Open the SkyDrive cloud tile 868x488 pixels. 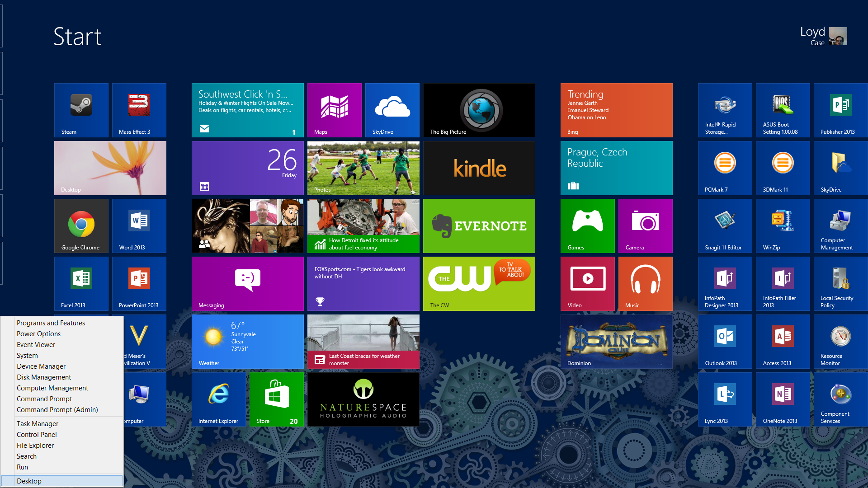coord(392,110)
